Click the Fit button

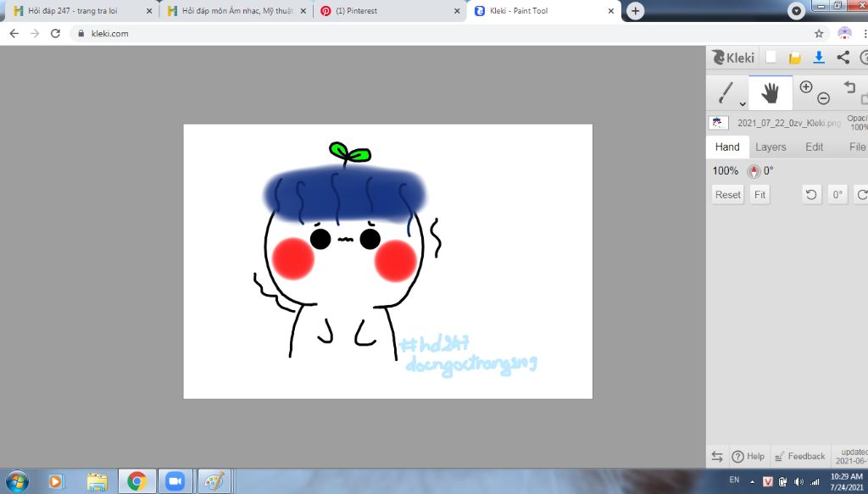[x=760, y=195]
